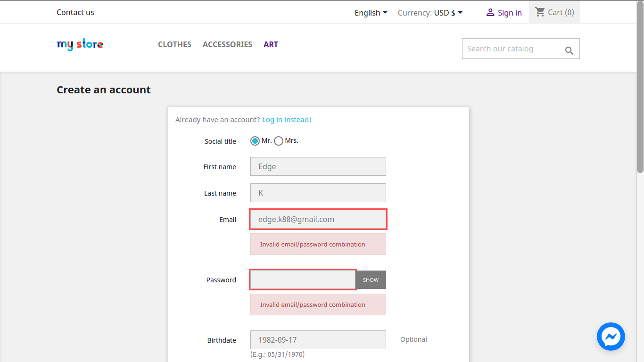Show the password text

click(x=371, y=280)
